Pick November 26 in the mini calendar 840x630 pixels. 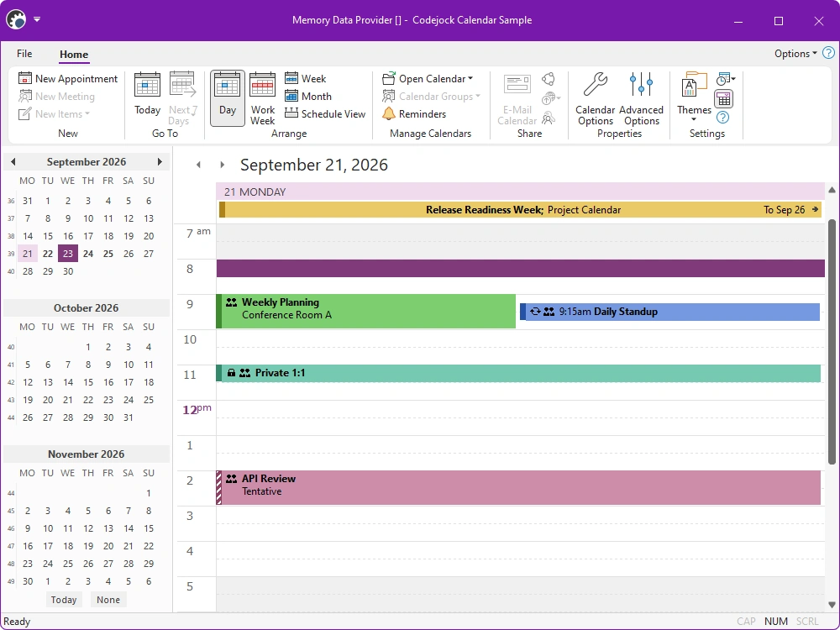(88, 564)
